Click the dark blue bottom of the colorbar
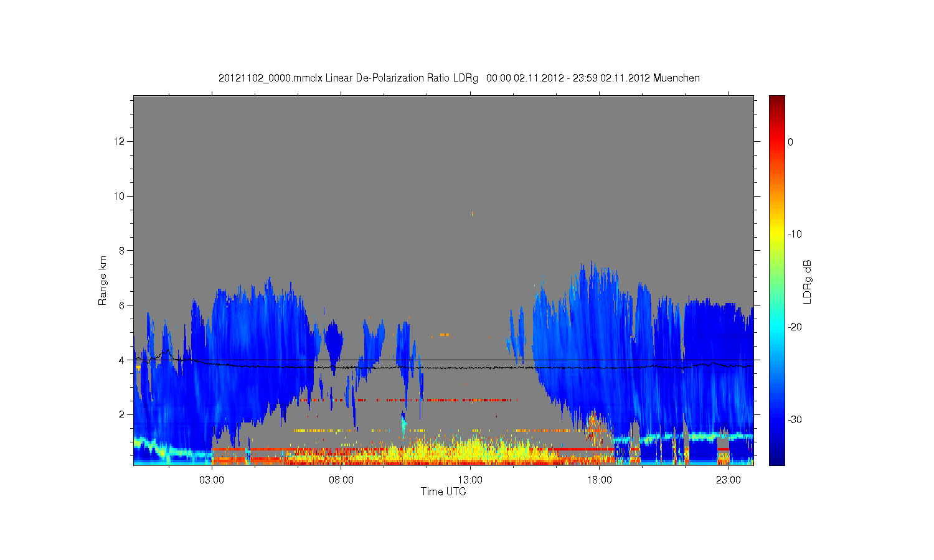 [x=777, y=459]
